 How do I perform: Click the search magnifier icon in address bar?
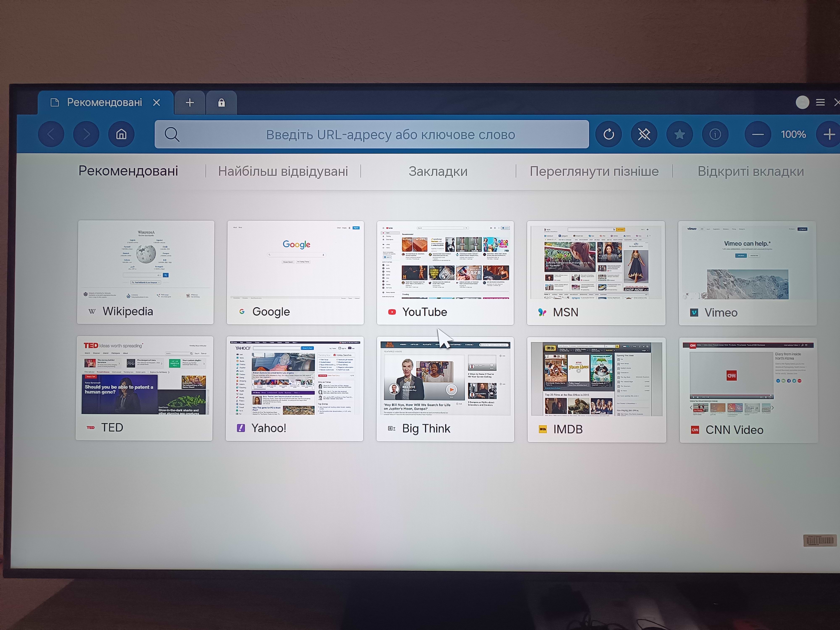(x=172, y=134)
